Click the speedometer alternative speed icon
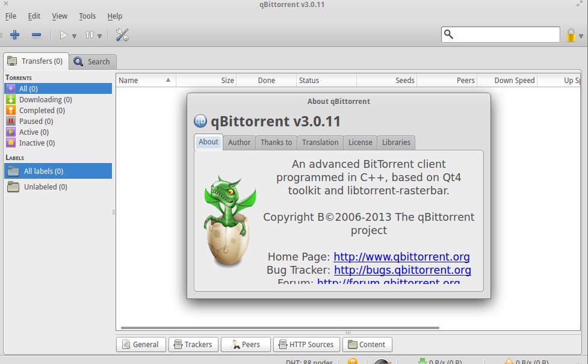The width and height of the screenshot is (588, 364). point(383,362)
